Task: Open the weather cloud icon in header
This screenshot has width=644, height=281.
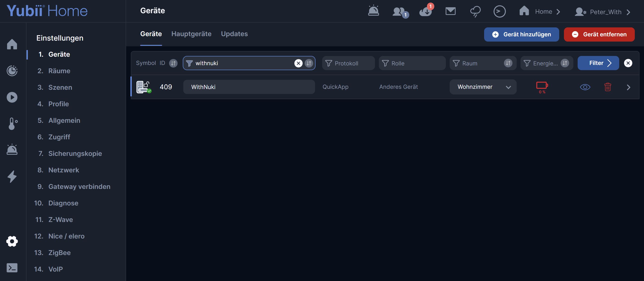Action: (x=475, y=12)
